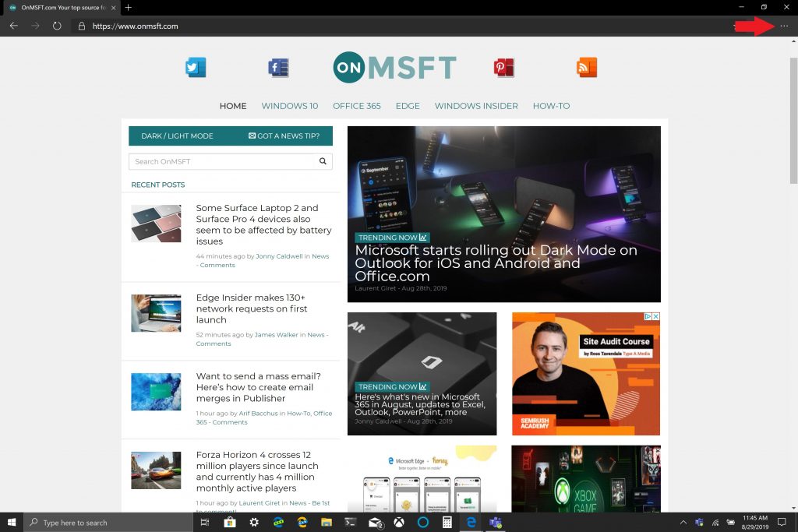Click the address bar URL
798x532 pixels.
coord(136,26)
